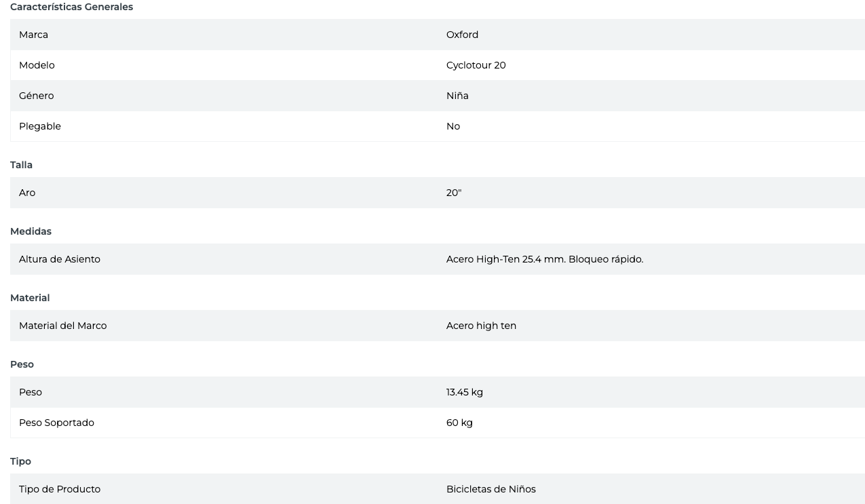Viewport: 865px width, 504px height.
Task: Select the 'Marca' row label
Action: (33, 35)
